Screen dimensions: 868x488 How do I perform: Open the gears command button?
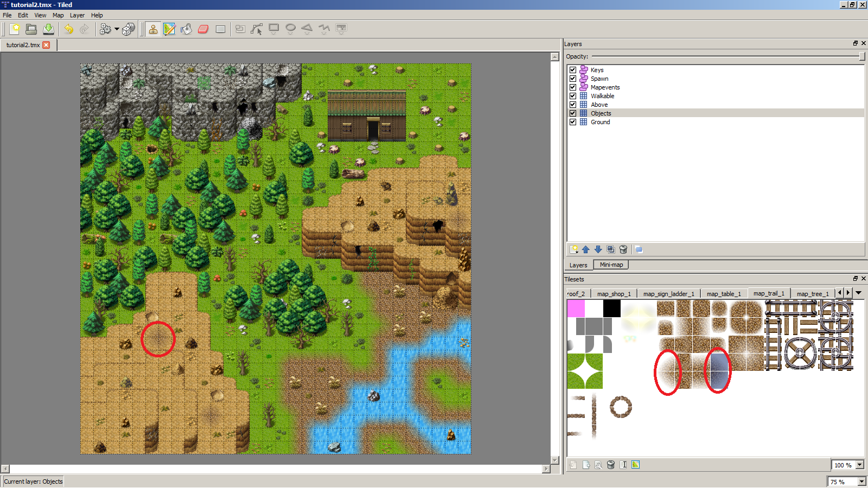point(105,29)
